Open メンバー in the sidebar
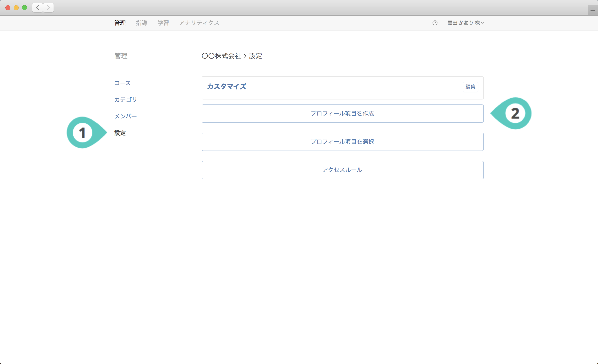Image resolution: width=598 pixels, height=364 pixels. tap(125, 116)
